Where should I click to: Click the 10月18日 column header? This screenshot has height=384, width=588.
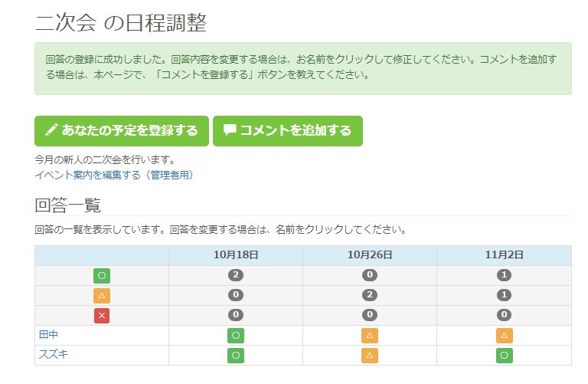(x=236, y=255)
